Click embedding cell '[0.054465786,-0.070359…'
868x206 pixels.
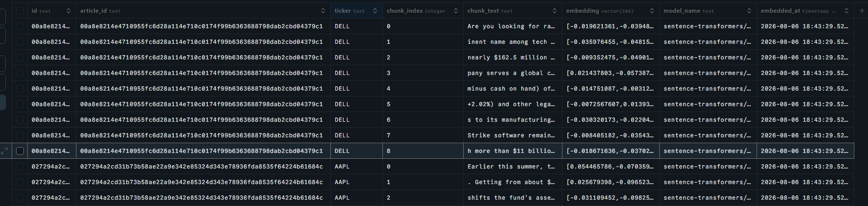tap(611, 167)
